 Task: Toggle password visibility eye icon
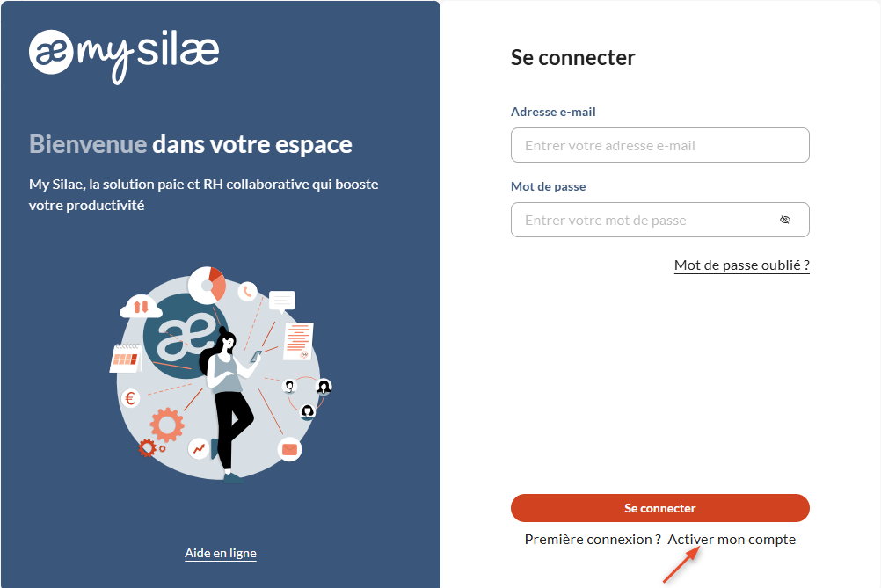[785, 220]
